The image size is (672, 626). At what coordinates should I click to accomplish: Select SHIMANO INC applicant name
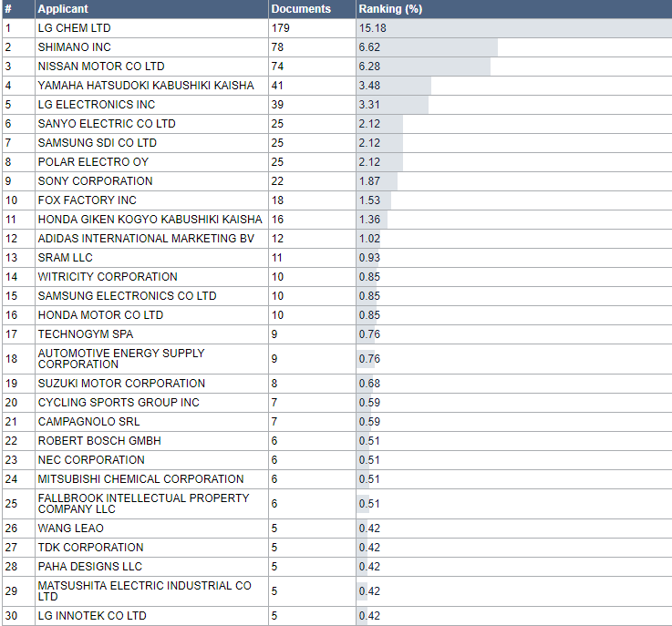point(74,47)
